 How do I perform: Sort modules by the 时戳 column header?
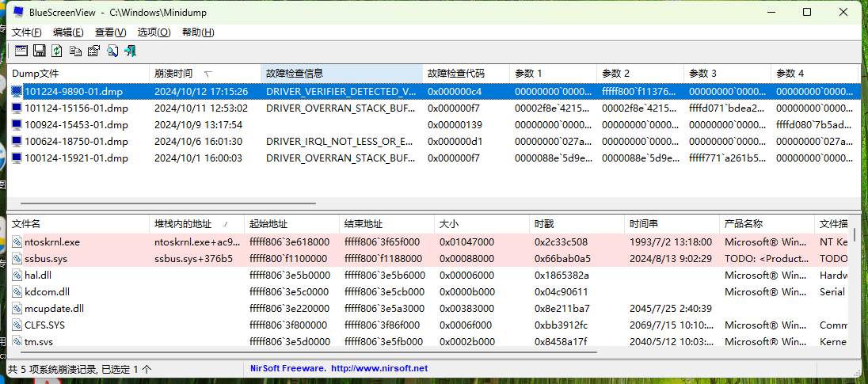[577, 224]
